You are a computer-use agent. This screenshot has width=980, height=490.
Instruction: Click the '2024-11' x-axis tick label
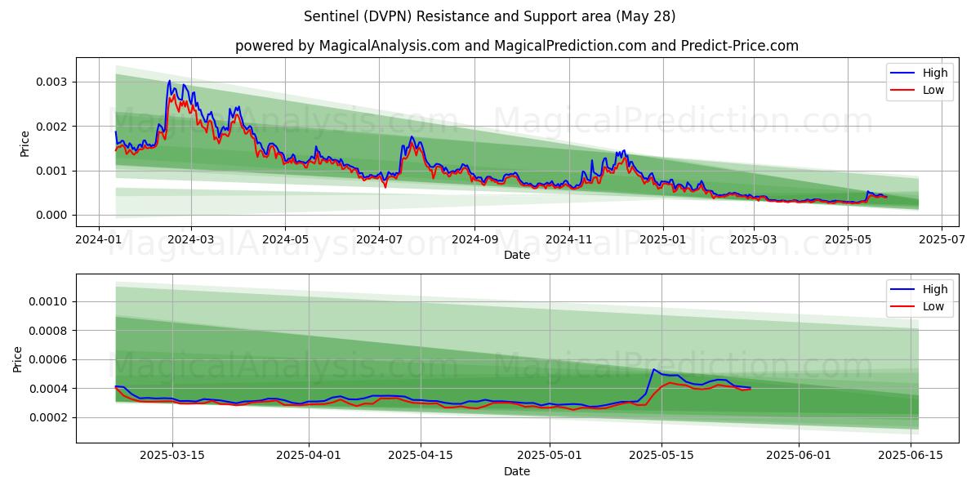[x=568, y=239]
